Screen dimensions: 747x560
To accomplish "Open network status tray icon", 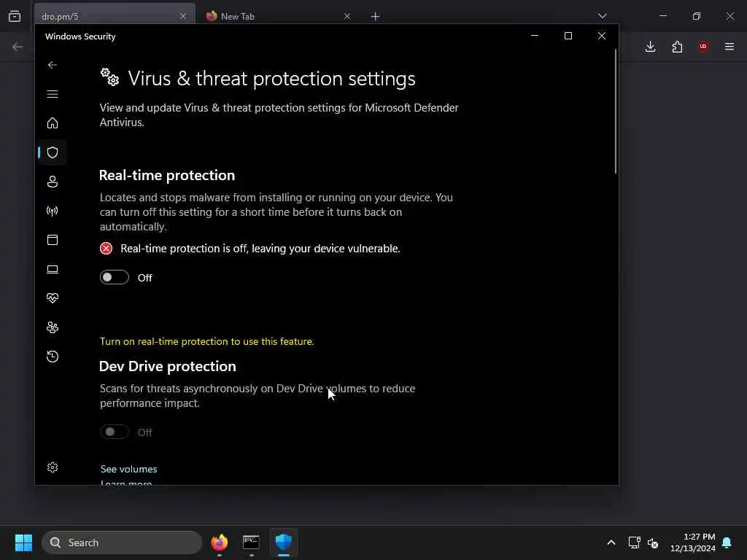I will tap(635, 542).
